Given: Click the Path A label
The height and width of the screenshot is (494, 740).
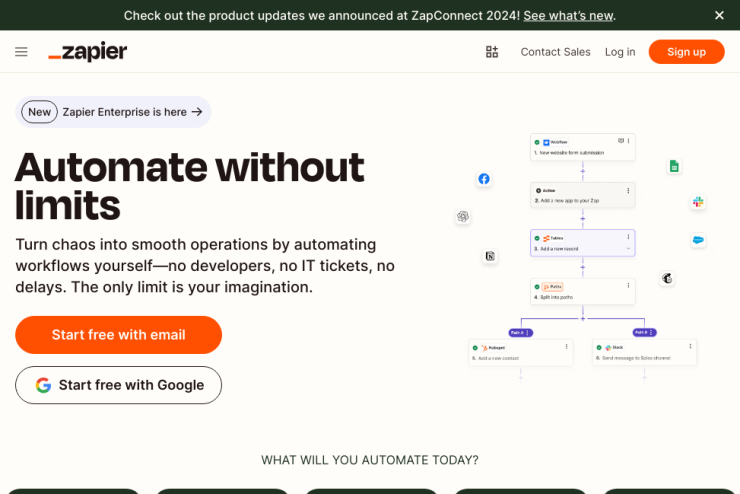Looking at the screenshot, I should coord(521,333).
